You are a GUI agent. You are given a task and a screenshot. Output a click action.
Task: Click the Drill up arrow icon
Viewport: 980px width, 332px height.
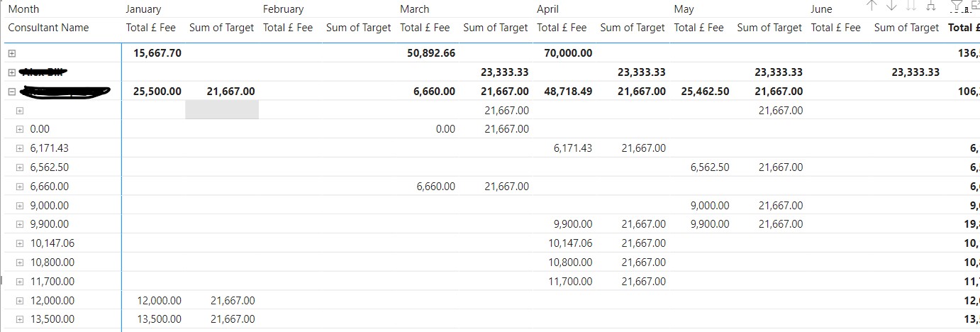pyautogui.click(x=873, y=6)
